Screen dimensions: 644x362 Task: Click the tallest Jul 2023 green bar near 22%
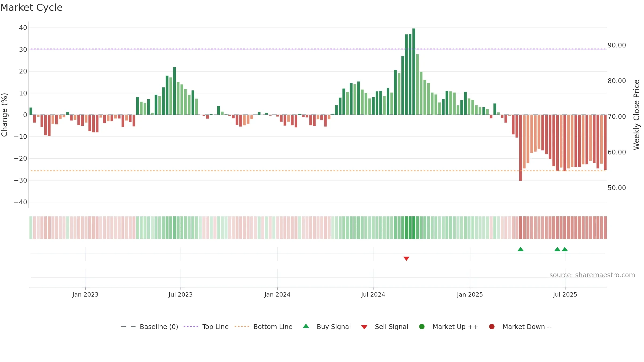(174, 91)
